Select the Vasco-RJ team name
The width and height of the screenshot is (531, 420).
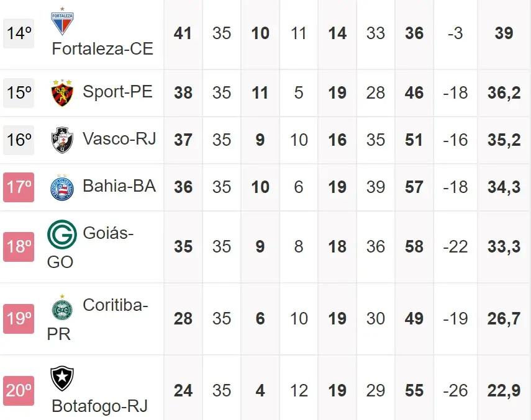119,139
